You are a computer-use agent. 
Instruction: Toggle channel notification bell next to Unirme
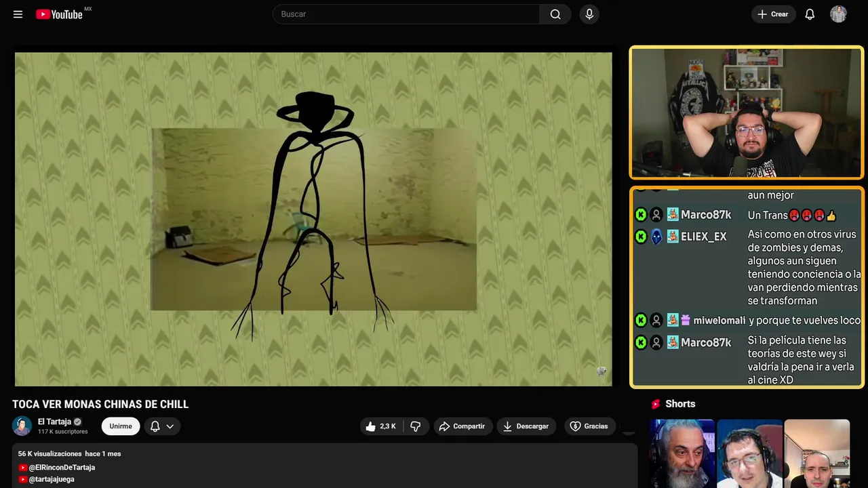pos(155,426)
